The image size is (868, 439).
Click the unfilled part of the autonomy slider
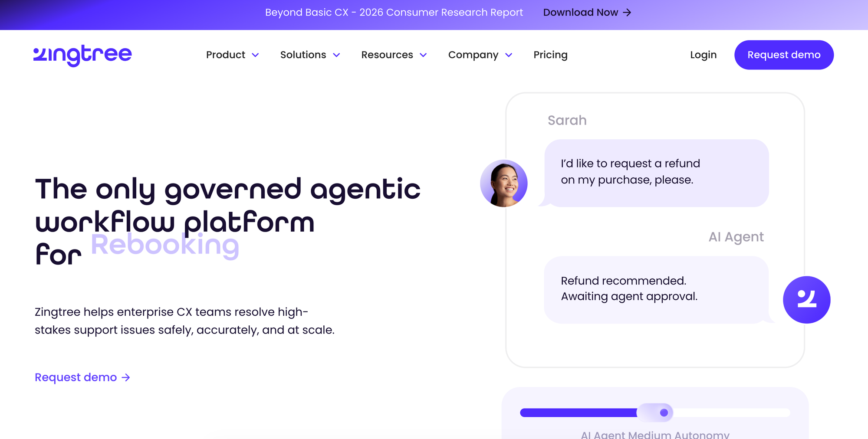731,413
